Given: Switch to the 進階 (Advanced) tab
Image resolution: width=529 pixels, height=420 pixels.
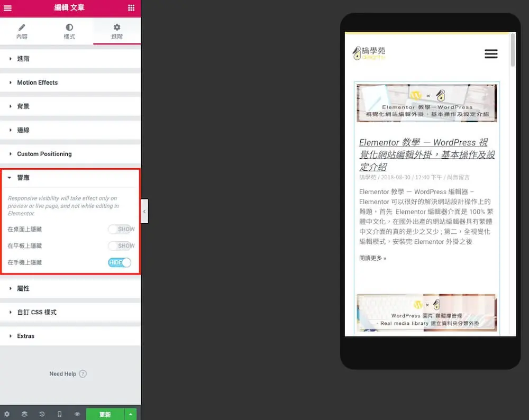Looking at the screenshot, I should click(x=117, y=31).
